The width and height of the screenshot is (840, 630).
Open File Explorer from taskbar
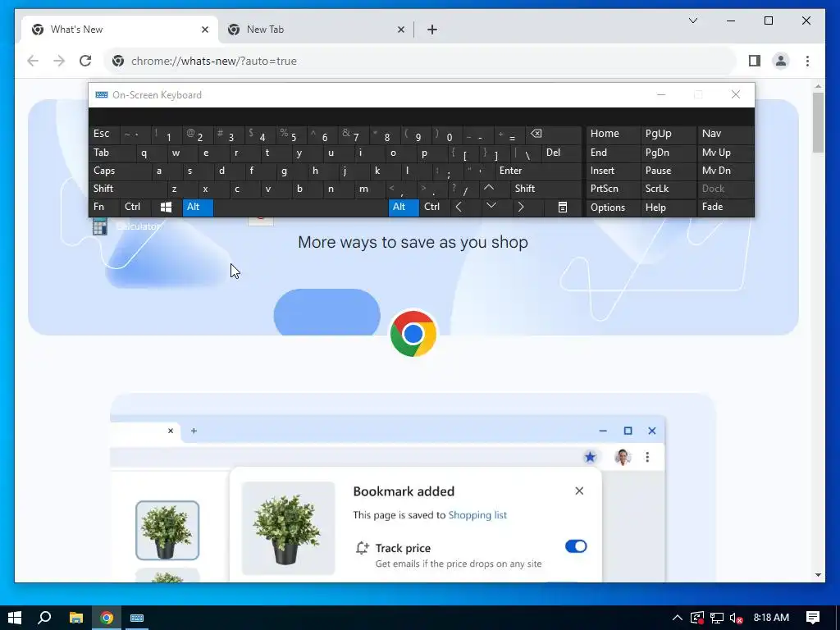pyautogui.click(x=76, y=618)
